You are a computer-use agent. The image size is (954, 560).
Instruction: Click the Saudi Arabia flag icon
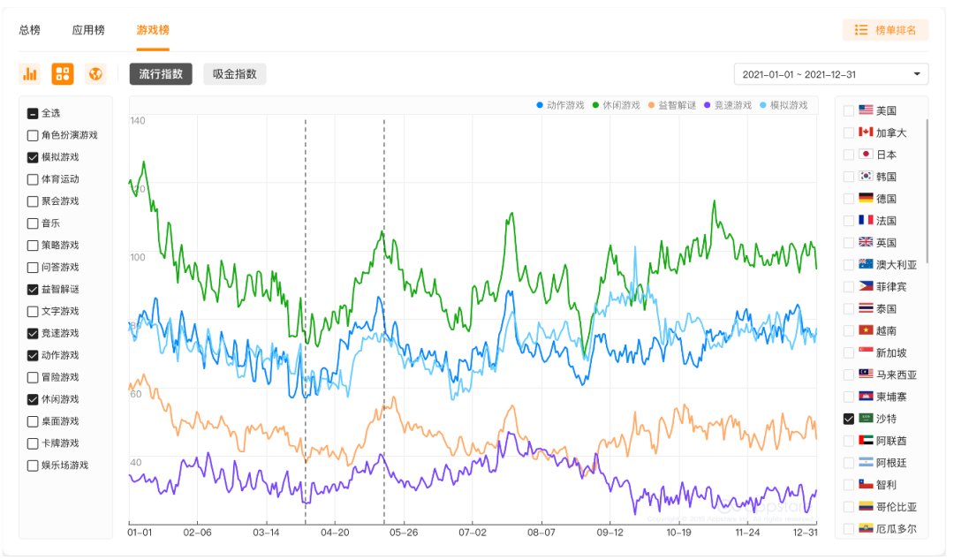click(866, 419)
